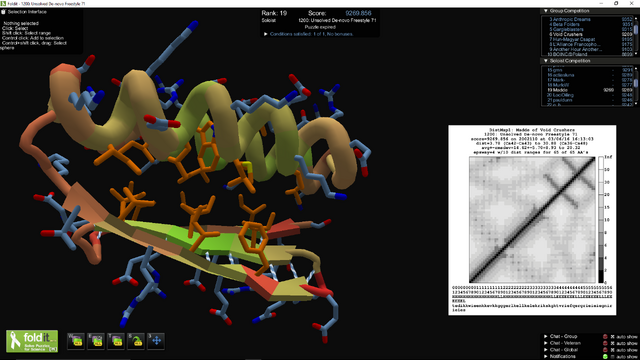The height and width of the screenshot is (360, 640).
Task: Click the T wiggle tool icon
Action: click(x=116, y=341)
